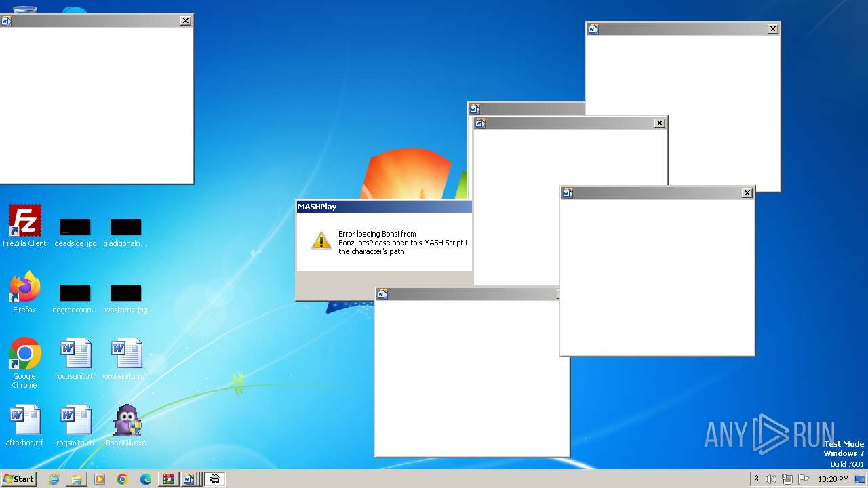Open Windows Media Player taskbar icon

[100, 479]
